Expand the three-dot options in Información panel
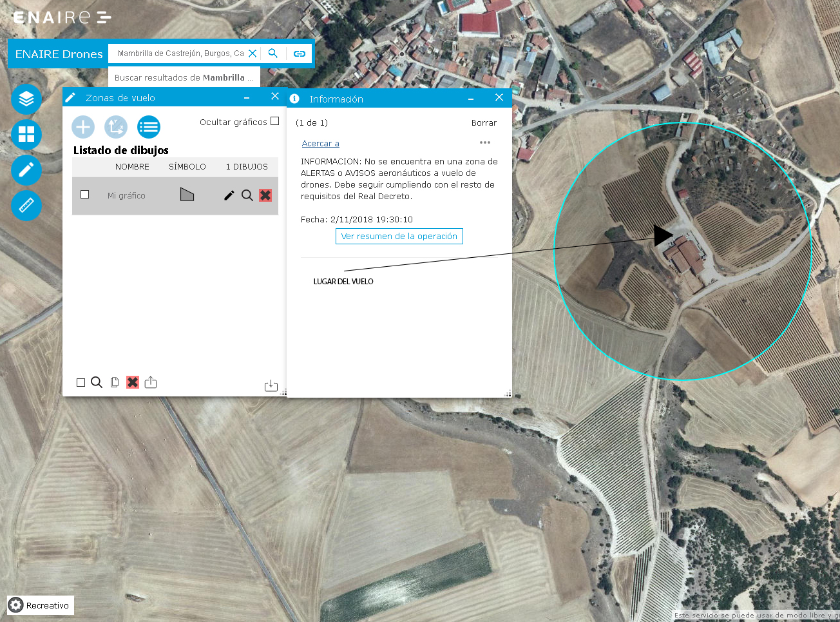 pyautogui.click(x=485, y=142)
